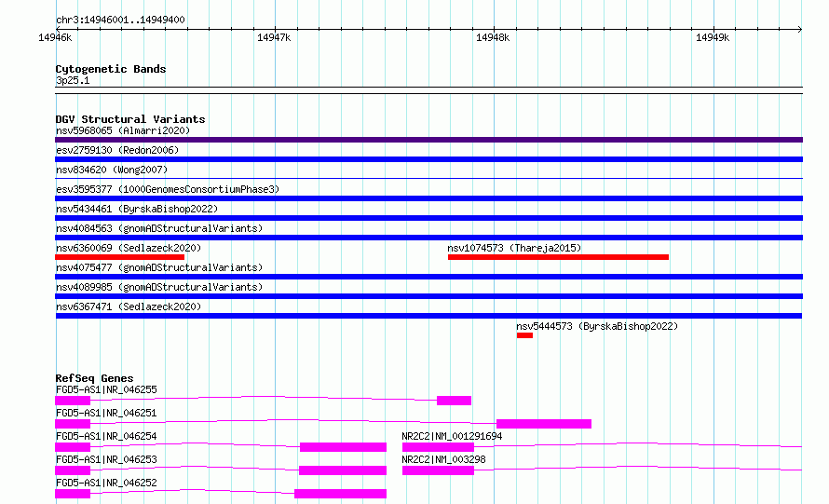Open the nsv5444573 (ByrskaBishop2022) variant label
The height and width of the screenshot is (504, 829).
coord(597,326)
